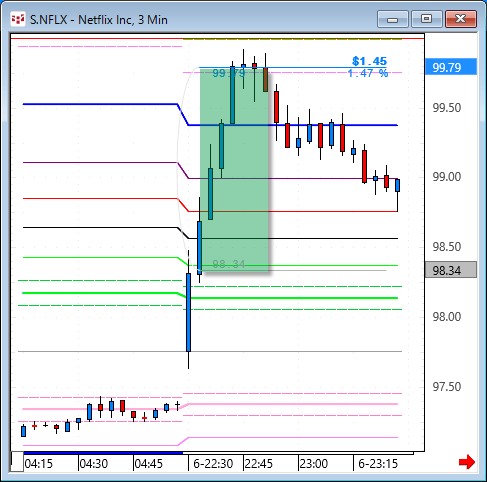Maximize the S.NFLX chart window
This screenshot has width=487, height=482.
pyautogui.click(x=426, y=19)
